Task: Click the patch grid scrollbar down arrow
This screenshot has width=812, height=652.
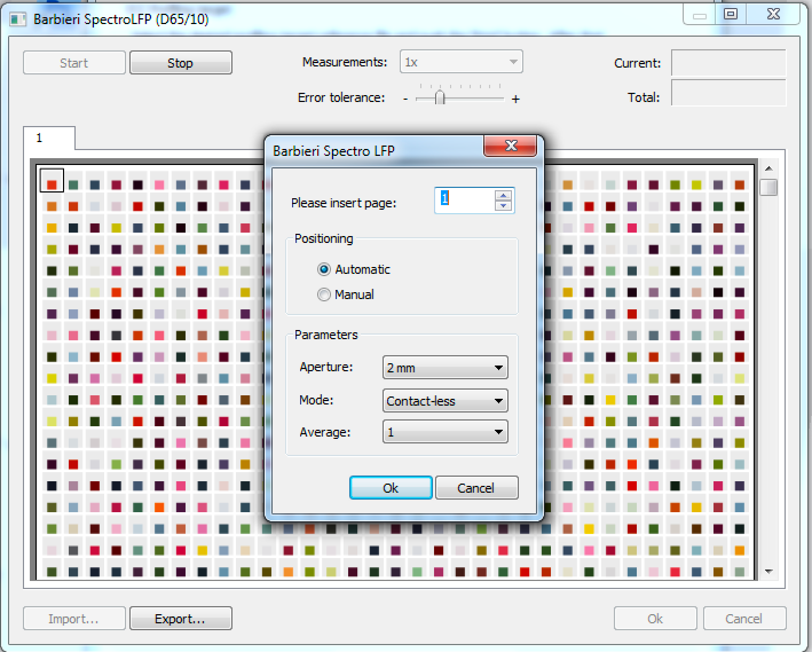Action: coord(768,571)
